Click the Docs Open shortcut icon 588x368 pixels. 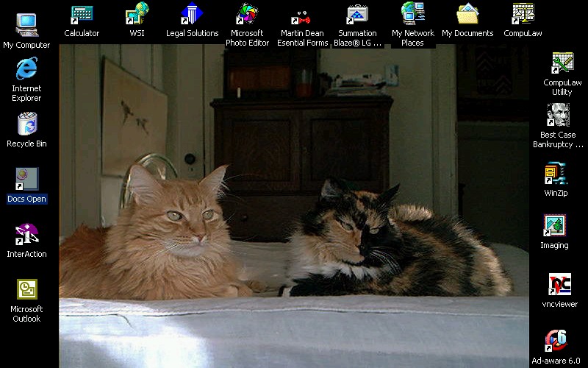(26, 179)
